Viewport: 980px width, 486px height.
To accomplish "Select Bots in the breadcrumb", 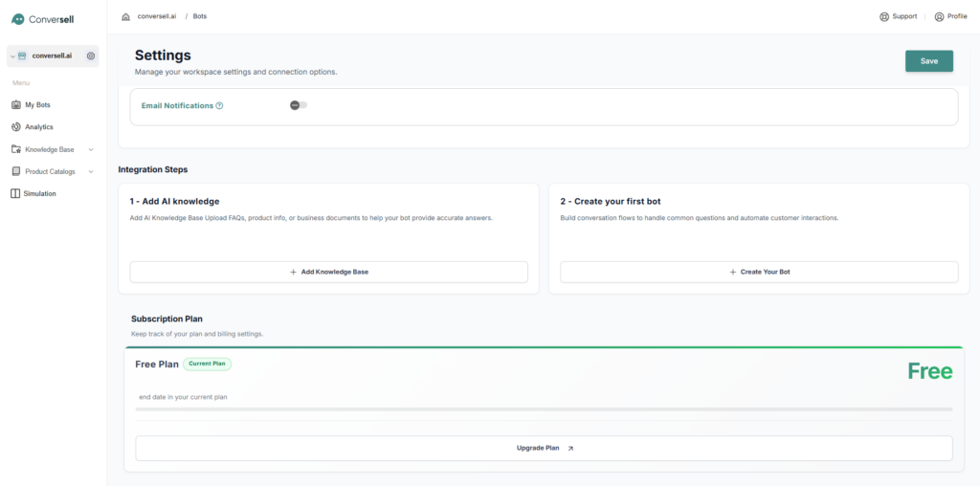I will click(199, 17).
